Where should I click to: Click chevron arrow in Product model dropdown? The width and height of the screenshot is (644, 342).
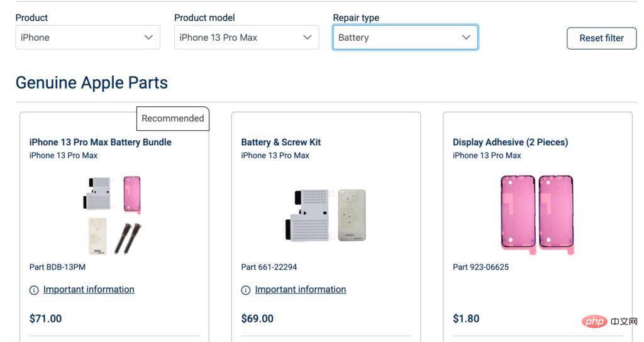[x=307, y=38]
